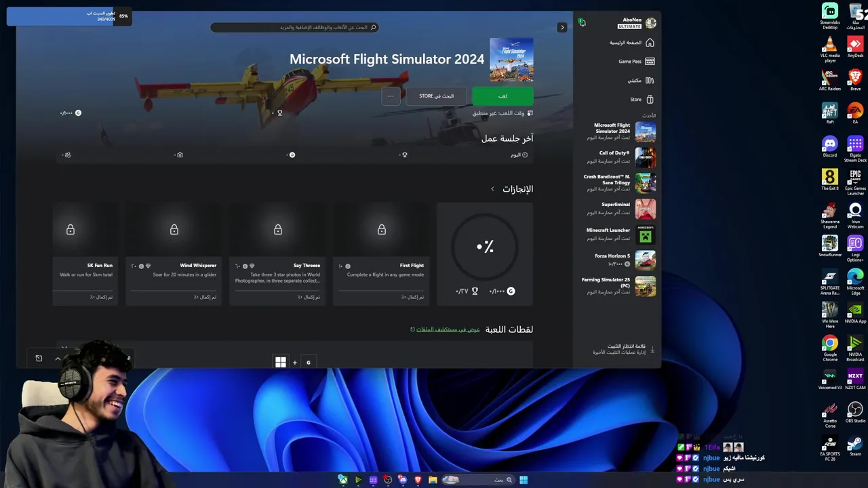Launch VLC media player desktop icon
Viewport: 868px width, 488px height.
click(x=830, y=49)
